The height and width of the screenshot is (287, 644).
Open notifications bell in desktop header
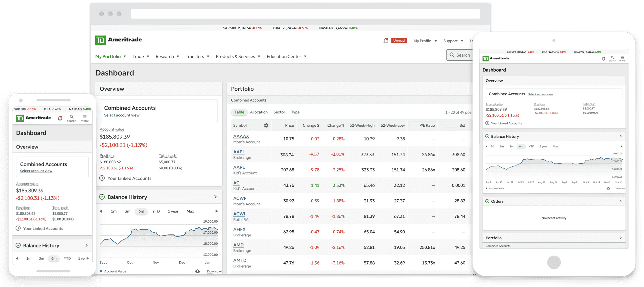385,41
